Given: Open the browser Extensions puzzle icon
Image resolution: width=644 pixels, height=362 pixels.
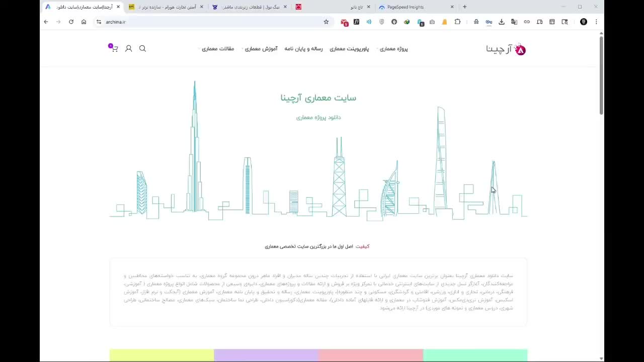Looking at the screenshot, I should [457, 22].
